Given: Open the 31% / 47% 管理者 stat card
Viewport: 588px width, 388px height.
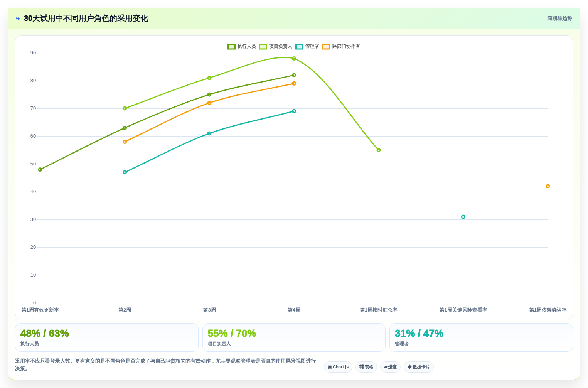Looking at the screenshot, I should point(481,337).
